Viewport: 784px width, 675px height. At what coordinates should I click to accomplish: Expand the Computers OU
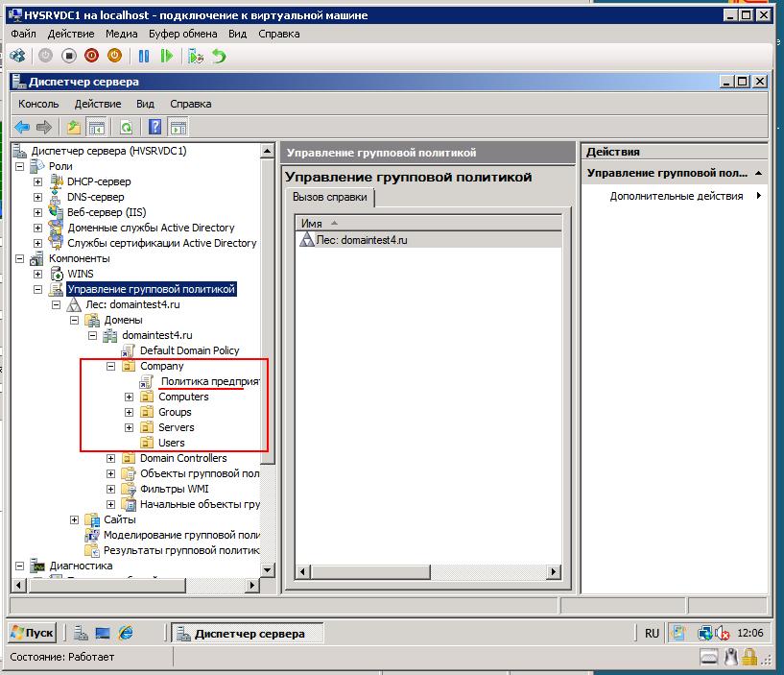coord(129,397)
